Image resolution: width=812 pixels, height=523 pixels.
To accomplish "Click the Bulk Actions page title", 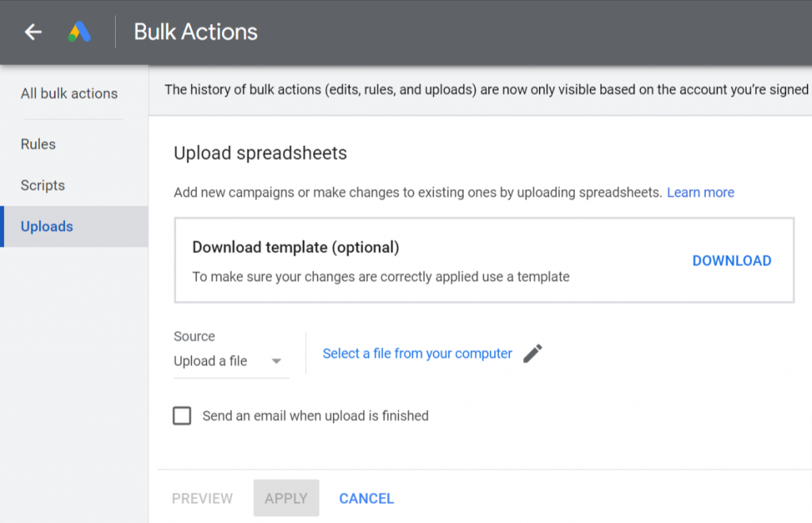I will click(x=196, y=32).
